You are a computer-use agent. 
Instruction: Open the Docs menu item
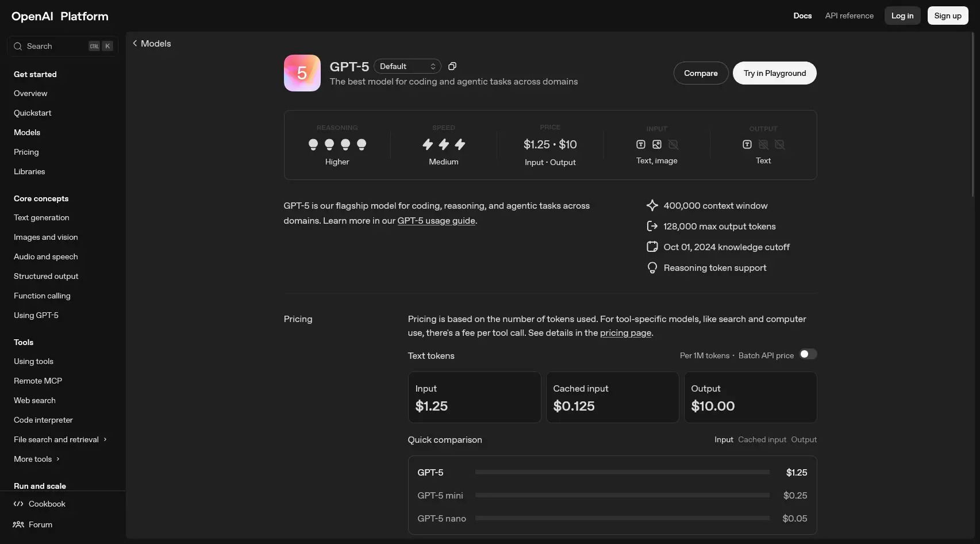[802, 16]
